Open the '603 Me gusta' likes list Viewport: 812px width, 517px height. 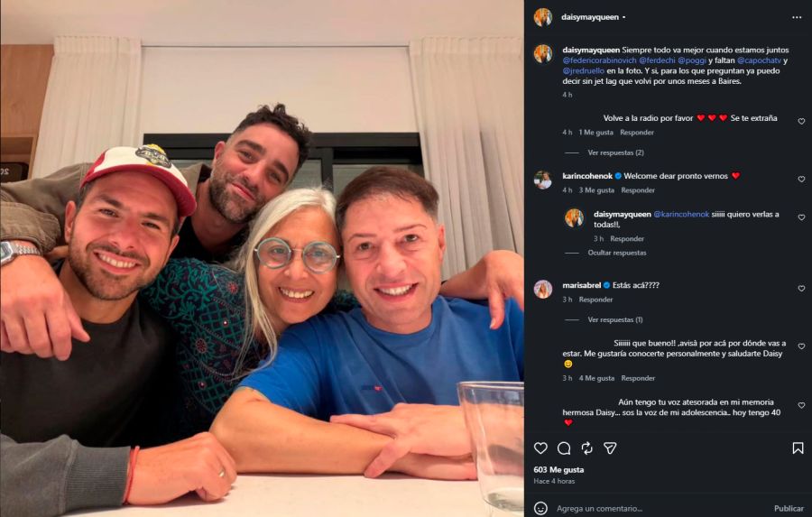558,469
